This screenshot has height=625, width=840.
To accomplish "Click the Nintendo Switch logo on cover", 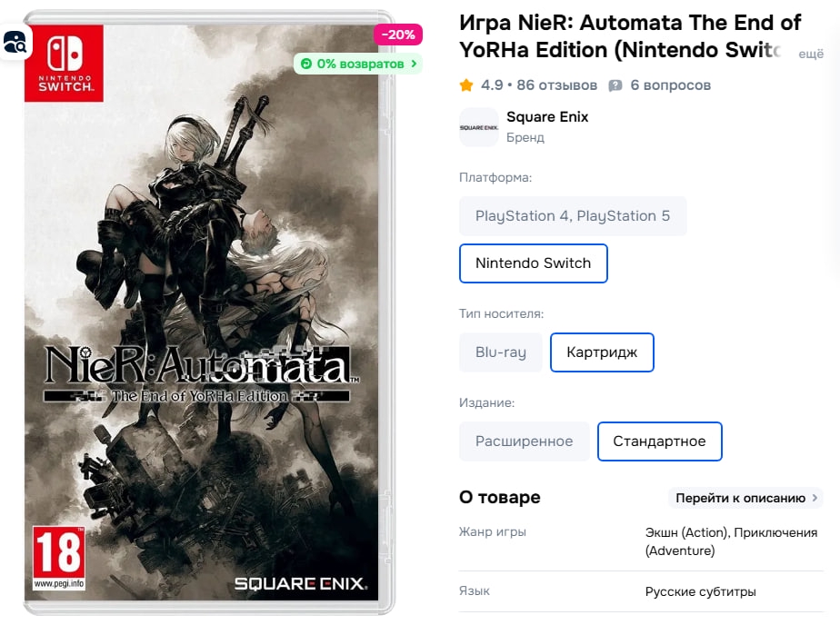I will pos(65,64).
